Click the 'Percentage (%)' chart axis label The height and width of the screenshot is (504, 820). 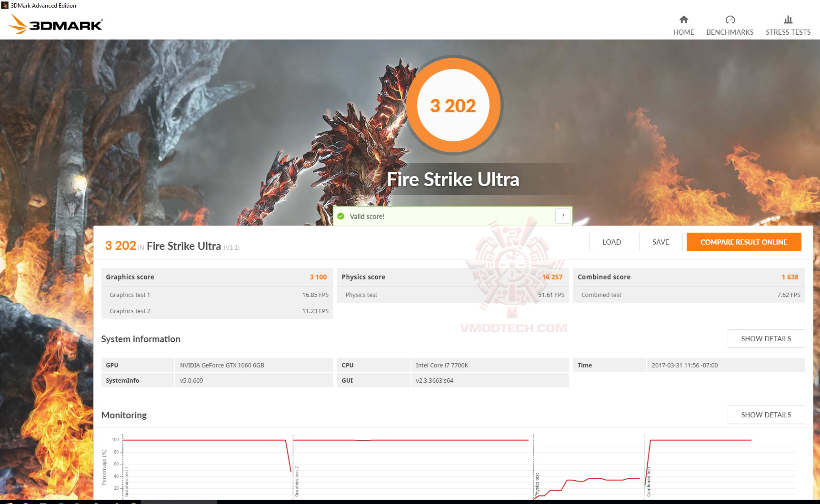(104, 467)
